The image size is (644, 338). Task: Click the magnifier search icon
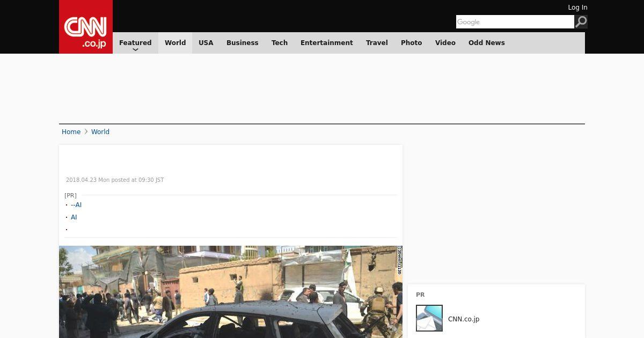point(581,22)
